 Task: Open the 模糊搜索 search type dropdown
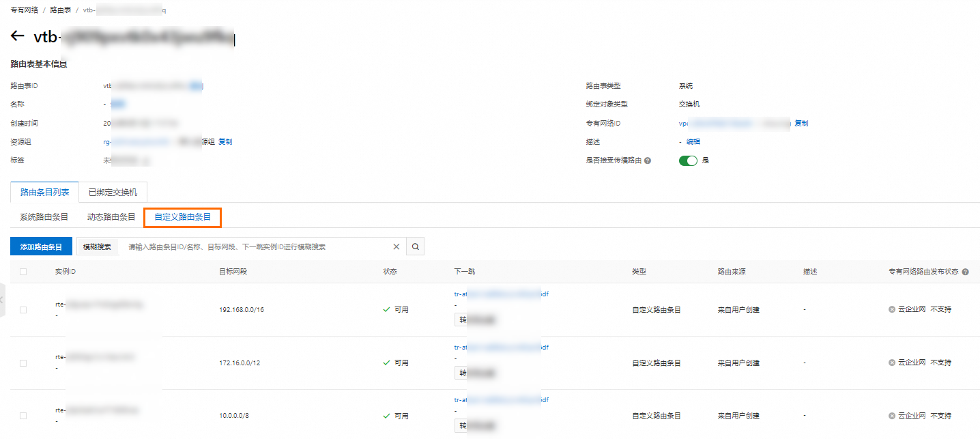97,246
